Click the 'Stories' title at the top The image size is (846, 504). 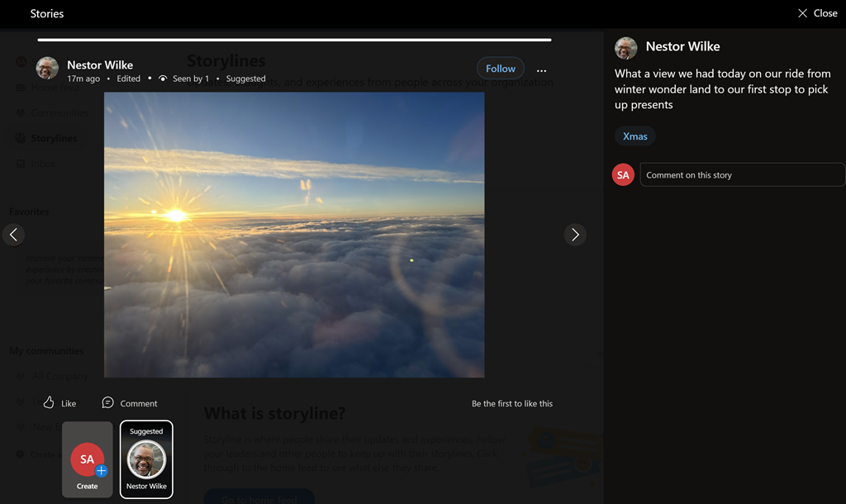(x=47, y=13)
